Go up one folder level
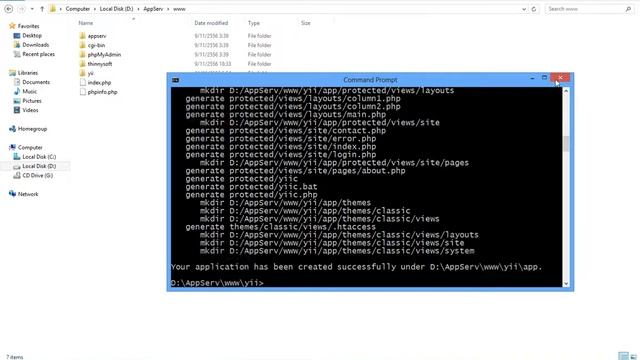The width and height of the screenshot is (640, 360). [x=42, y=9]
